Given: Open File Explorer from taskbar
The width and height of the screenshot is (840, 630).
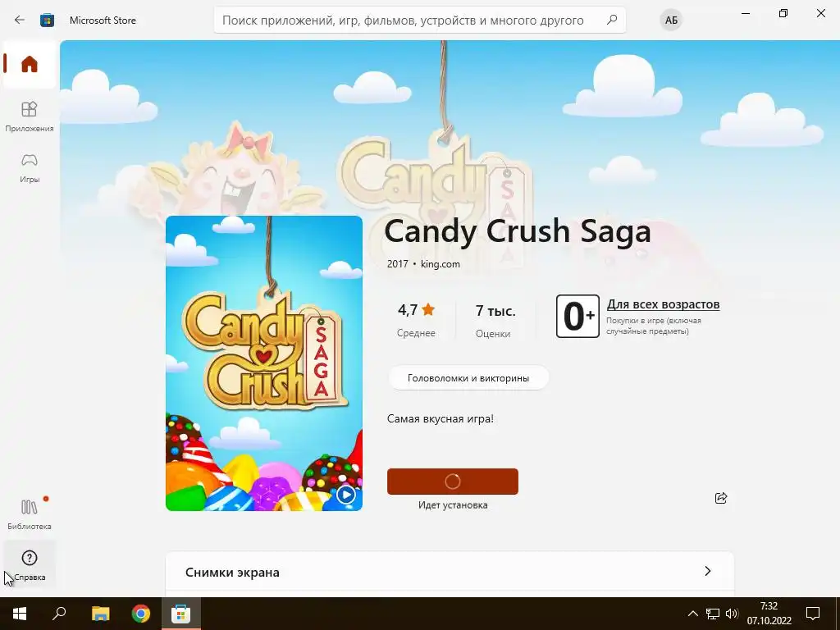Looking at the screenshot, I should pos(101,614).
